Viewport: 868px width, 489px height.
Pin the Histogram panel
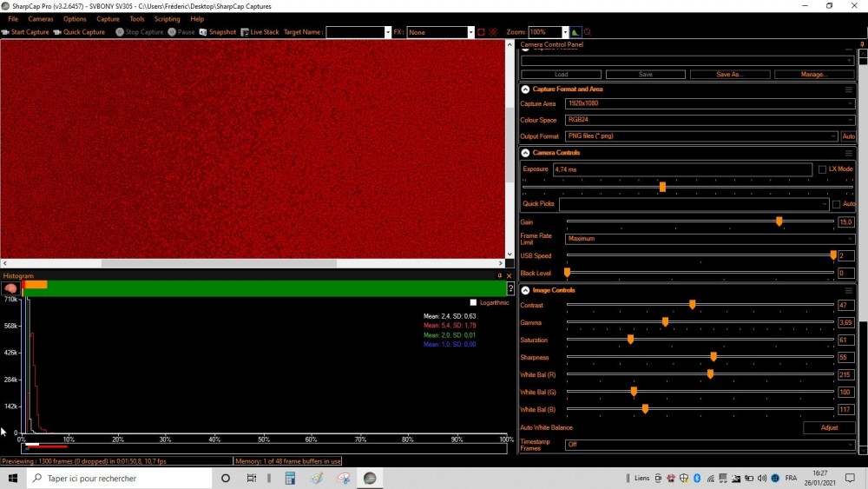pyautogui.click(x=499, y=276)
